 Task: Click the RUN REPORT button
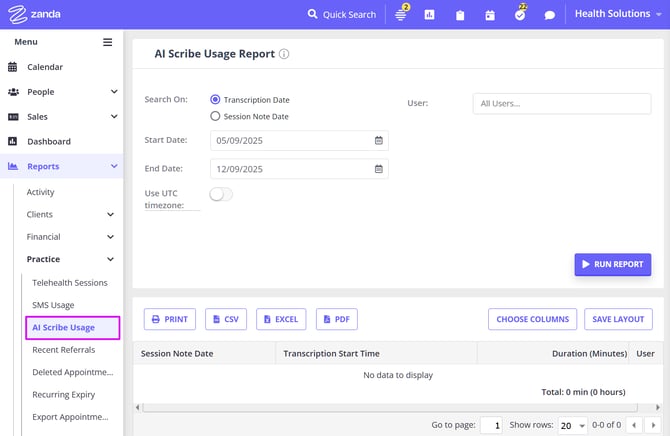coord(612,264)
